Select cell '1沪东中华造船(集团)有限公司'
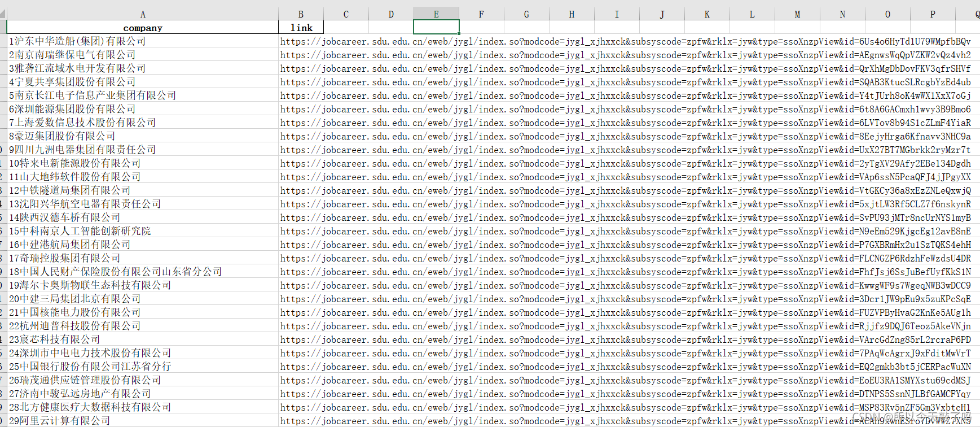This screenshot has height=427, width=980. click(142, 41)
